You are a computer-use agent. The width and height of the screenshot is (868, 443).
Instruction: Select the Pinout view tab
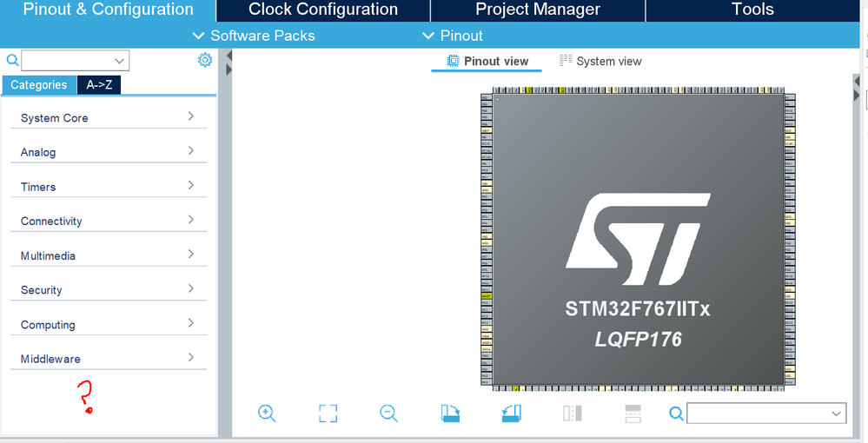tap(487, 61)
